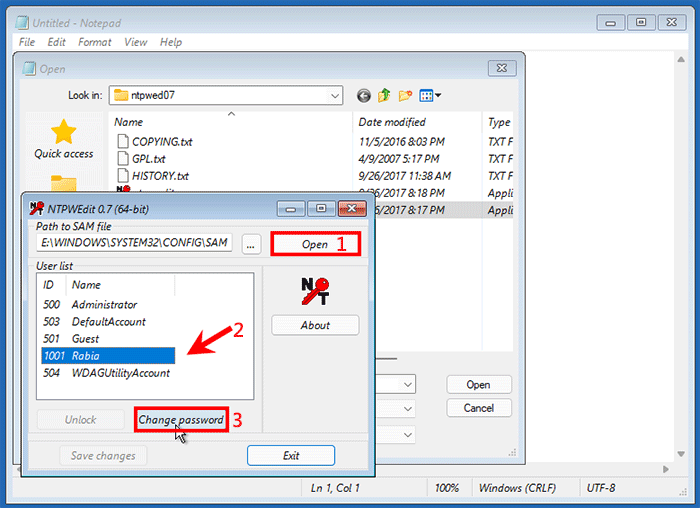Click the NTPWEdit key logo image
Screen dimensions: 700x508
coord(315,291)
